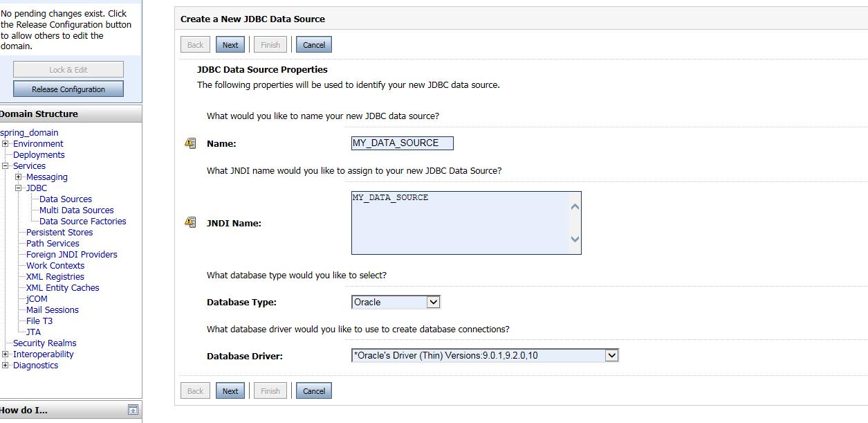Collapse the JDBC tree node

pyautogui.click(x=19, y=188)
